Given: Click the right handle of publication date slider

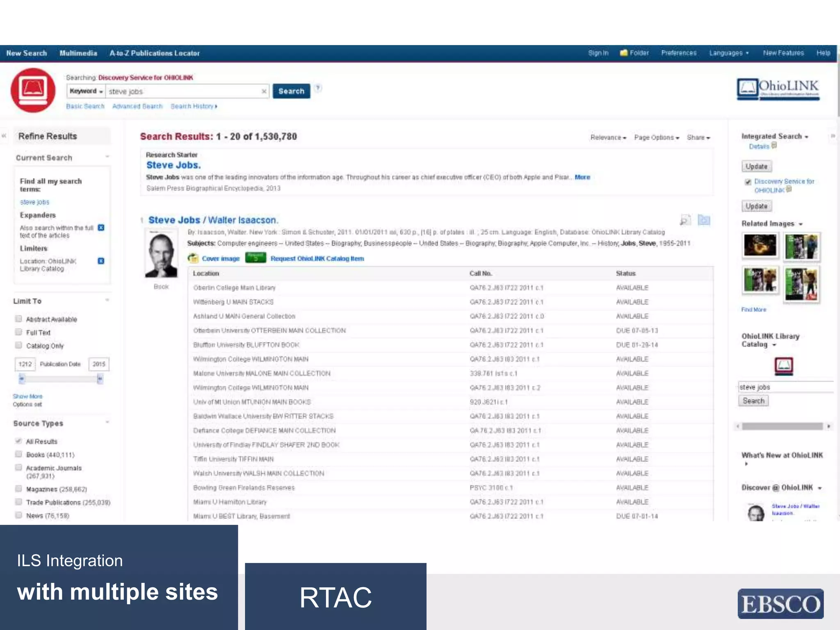Looking at the screenshot, I should point(100,379).
